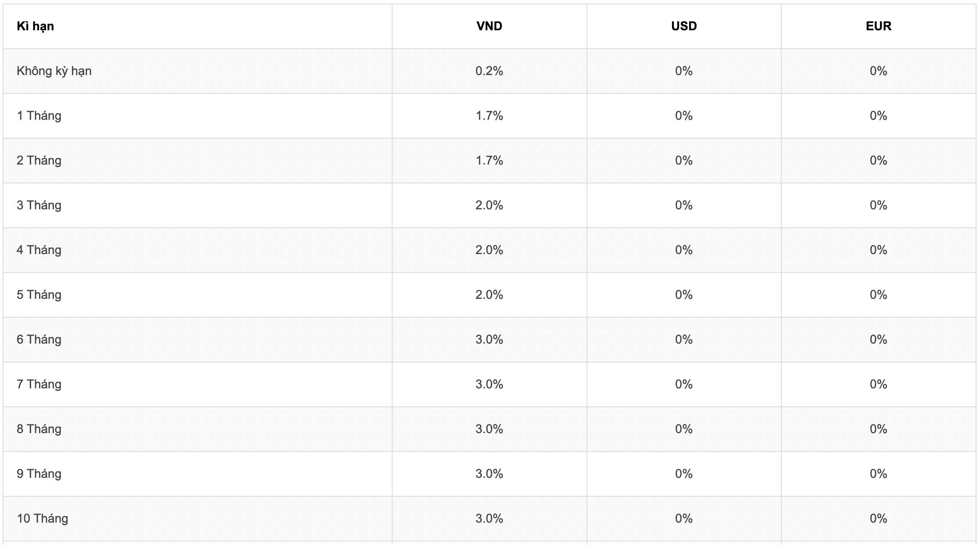The image size is (980, 545).
Task: Select the Không kỳ hạn row label
Action: coord(54,71)
